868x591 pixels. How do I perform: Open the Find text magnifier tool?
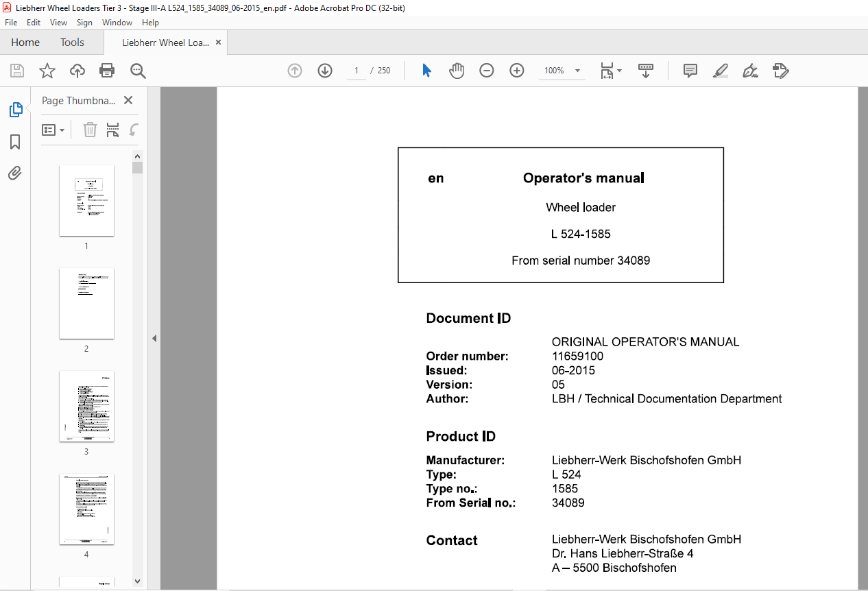(x=138, y=71)
